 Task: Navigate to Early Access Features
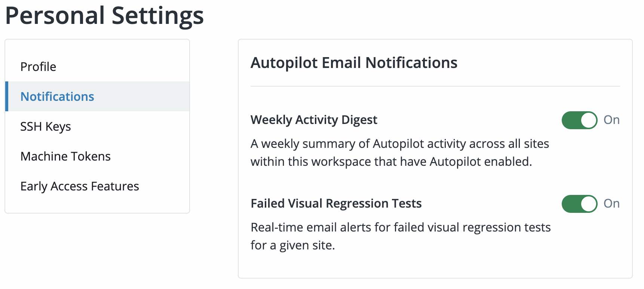pyautogui.click(x=80, y=186)
